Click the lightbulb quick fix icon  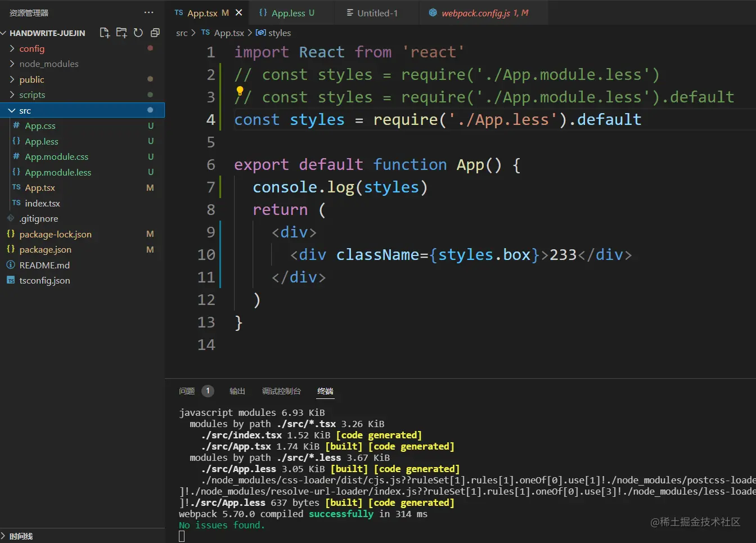click(x=240, y=91)
